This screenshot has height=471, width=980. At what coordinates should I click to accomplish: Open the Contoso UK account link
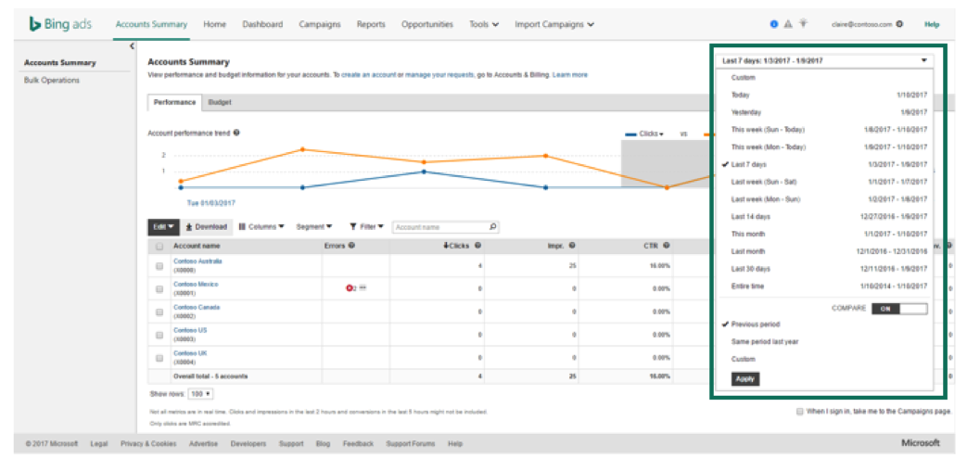click(x=190, y=353)
